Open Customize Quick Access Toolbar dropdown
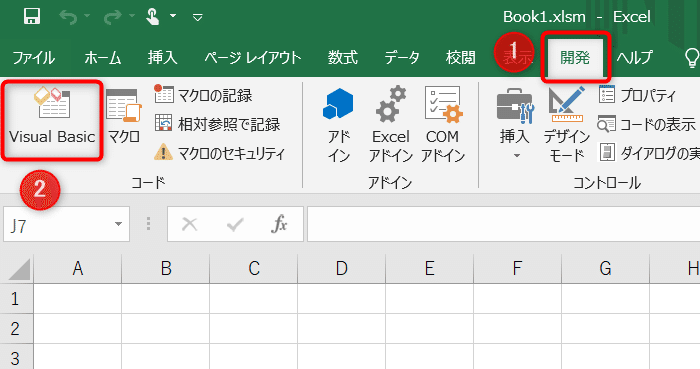This screenshot has height=369, width=700. click(x=197, y=17)
